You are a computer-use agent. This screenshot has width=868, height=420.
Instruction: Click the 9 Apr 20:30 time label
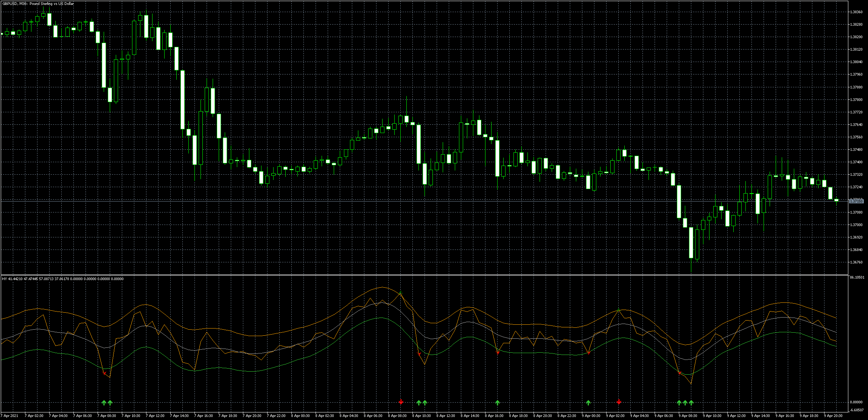click(833, 416)
